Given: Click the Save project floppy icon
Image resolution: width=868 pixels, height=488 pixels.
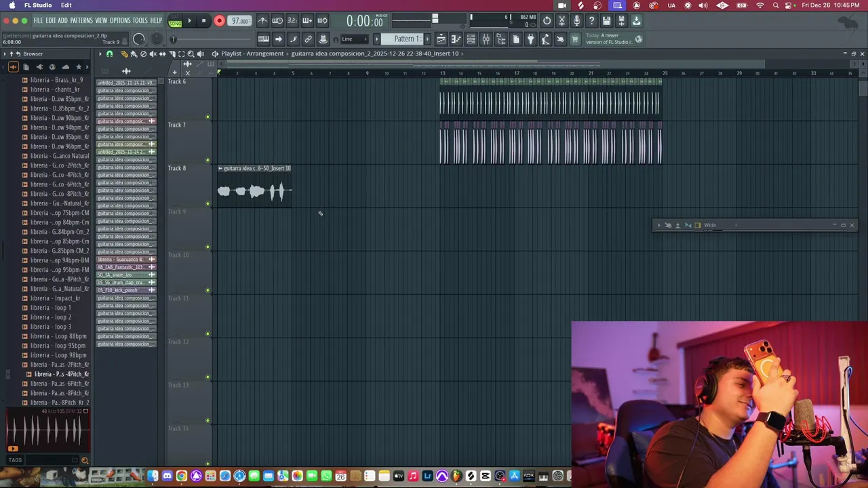Looking at the screenshot, I should coord(606,21).
